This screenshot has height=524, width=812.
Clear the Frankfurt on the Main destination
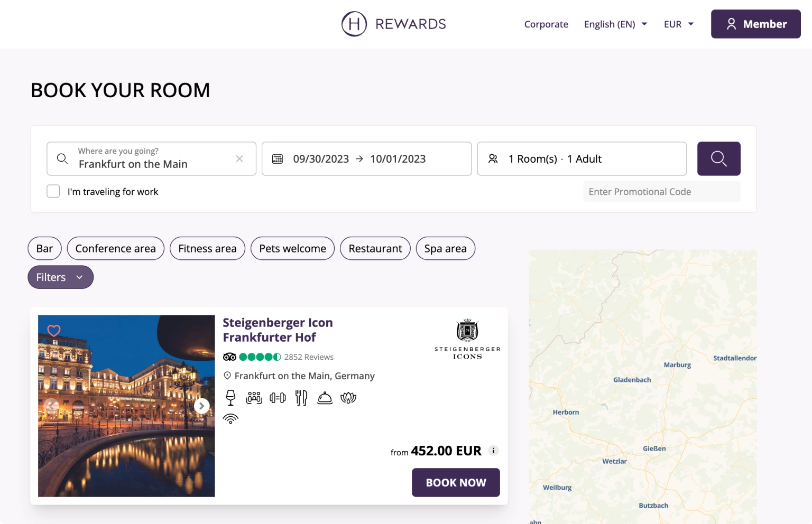pos(239,158)
